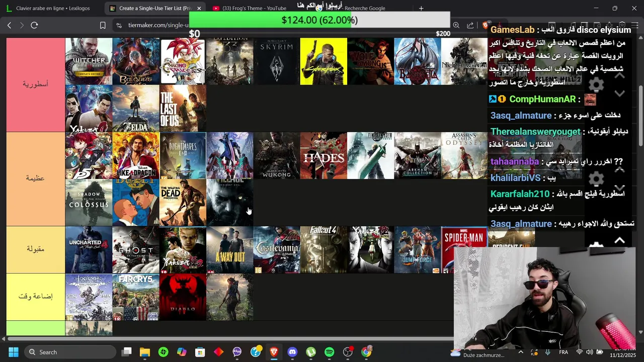Click the orange عظيمة tier label
This screenshot has height=362, width=644.
coord(36,178)
